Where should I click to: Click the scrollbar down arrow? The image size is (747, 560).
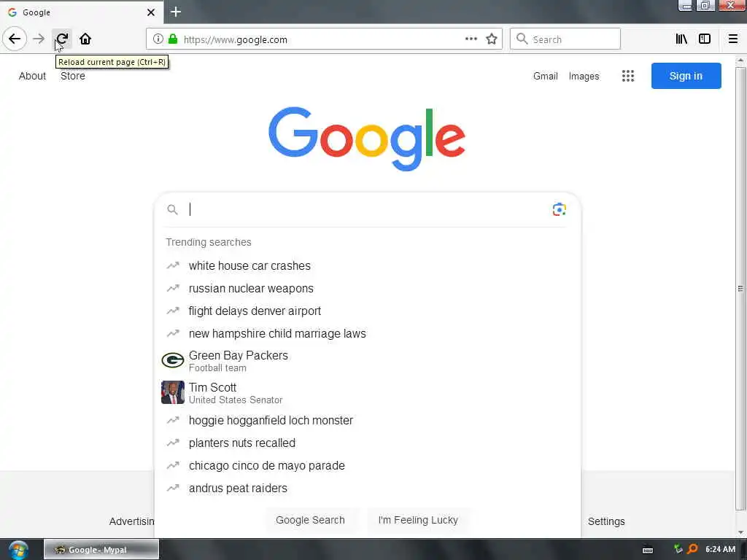tap(740, 532)
